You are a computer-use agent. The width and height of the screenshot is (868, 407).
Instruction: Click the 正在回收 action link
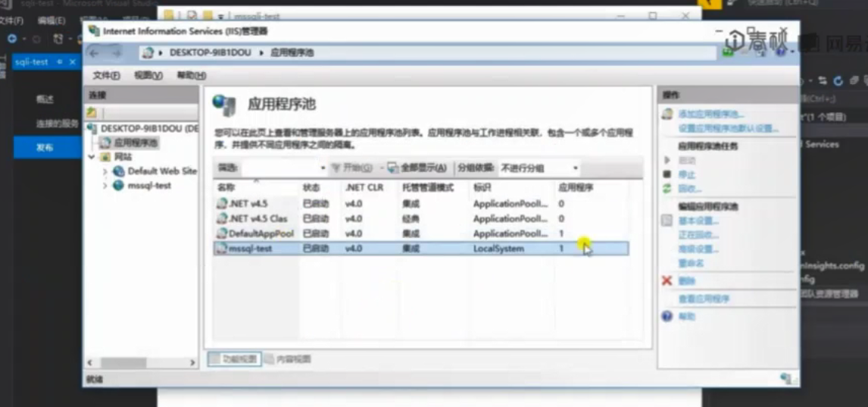[x=698, y=235]
